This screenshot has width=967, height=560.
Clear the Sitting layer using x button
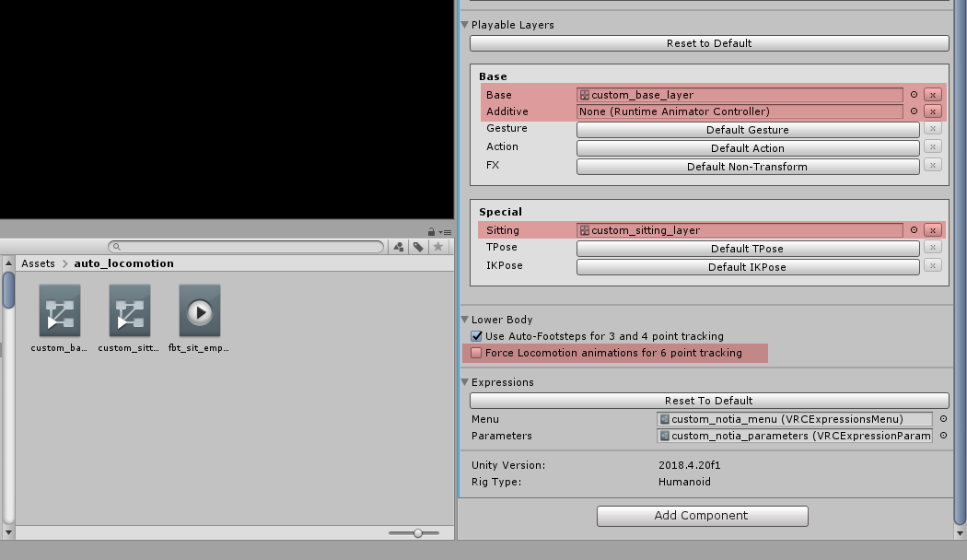[932, 230]
